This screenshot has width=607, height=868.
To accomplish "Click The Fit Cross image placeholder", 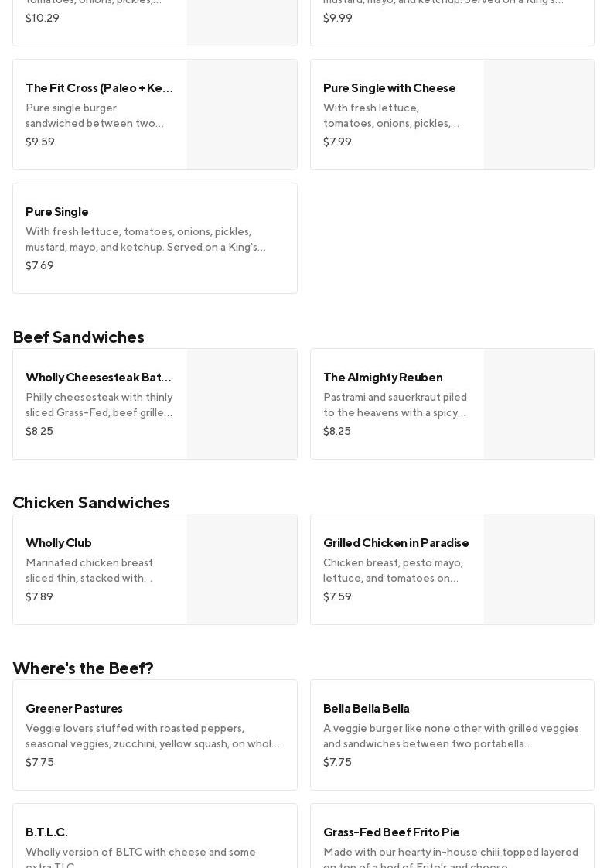I will tap(242, 114).
